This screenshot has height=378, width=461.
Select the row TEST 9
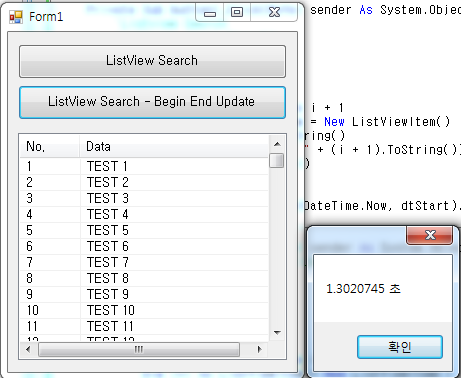click(144, 294)
